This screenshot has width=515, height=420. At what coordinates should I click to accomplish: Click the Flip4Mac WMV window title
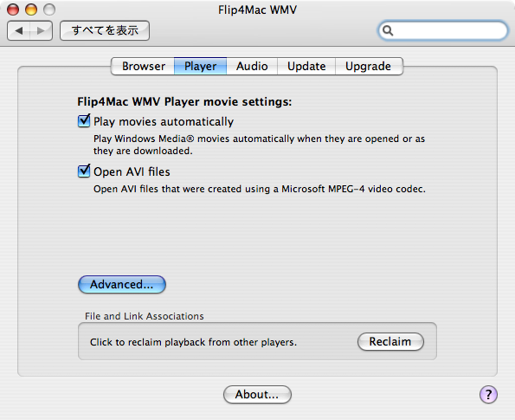258,10
